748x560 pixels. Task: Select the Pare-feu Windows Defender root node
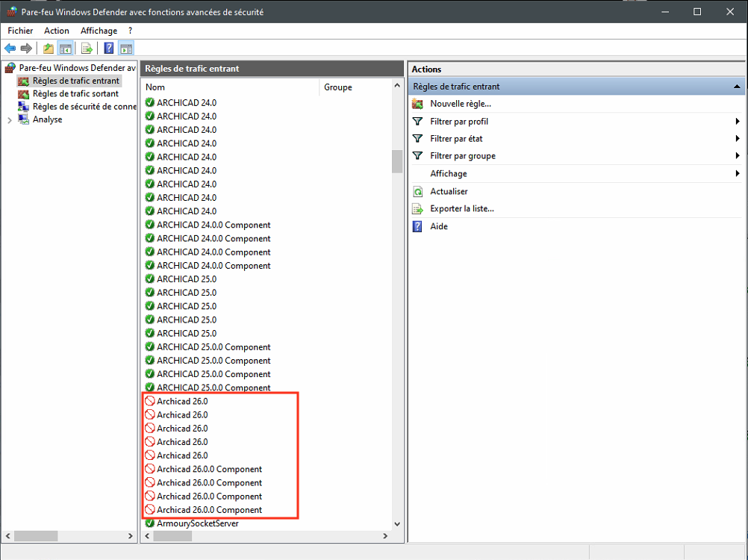[x=78, y=68]
